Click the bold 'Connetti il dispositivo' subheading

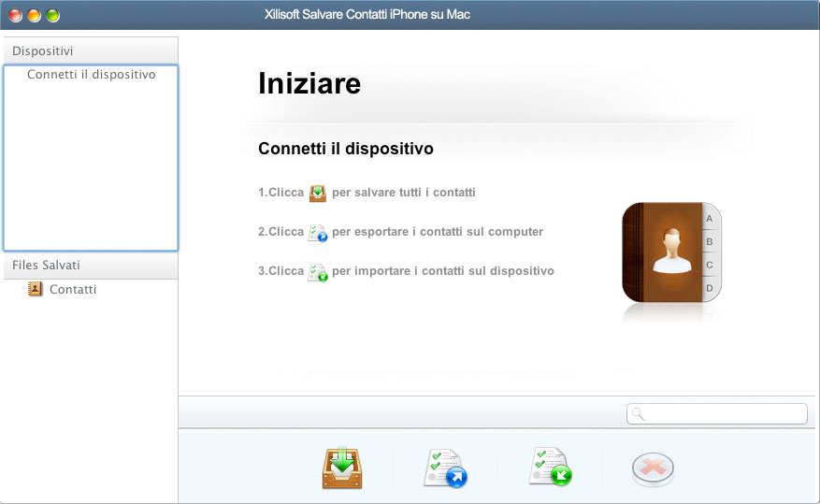click(346, 149)
